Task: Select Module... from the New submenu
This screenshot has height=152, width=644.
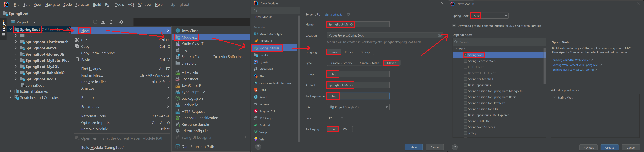Action: point(189,37)
